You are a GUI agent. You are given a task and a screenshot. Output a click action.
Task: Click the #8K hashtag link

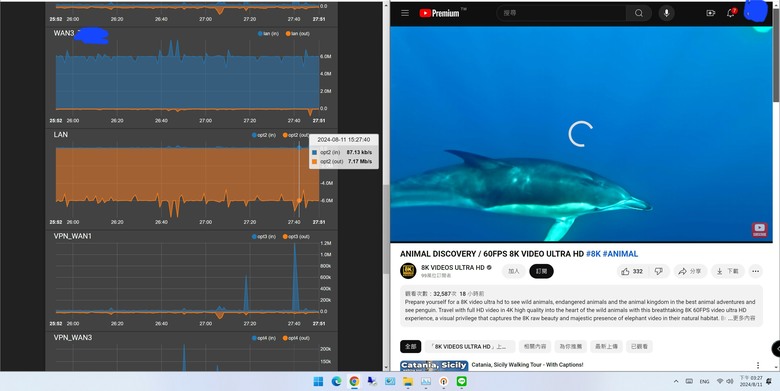(x=593, y=254)
